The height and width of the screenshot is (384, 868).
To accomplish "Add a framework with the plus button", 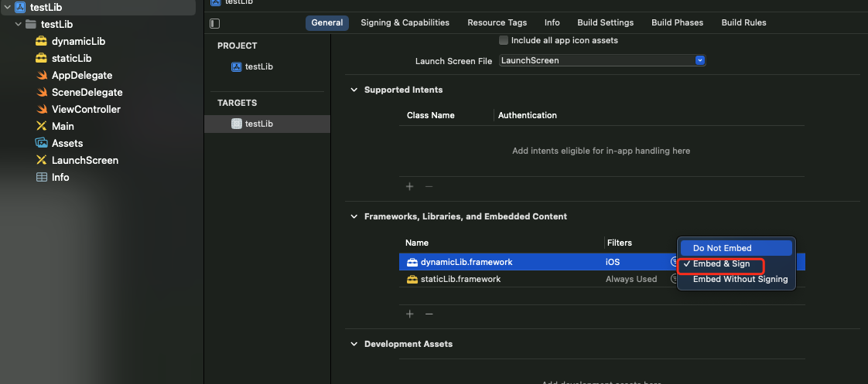I will [410, 314].
